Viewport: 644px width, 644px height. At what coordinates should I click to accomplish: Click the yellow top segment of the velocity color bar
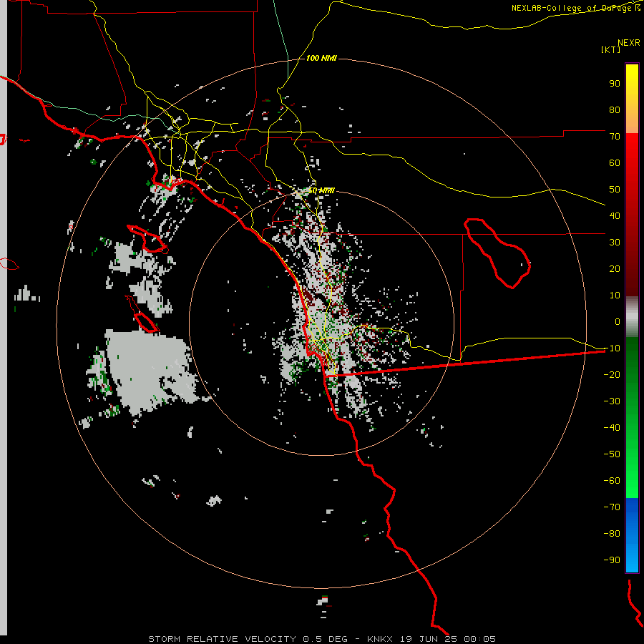(632, 98)
